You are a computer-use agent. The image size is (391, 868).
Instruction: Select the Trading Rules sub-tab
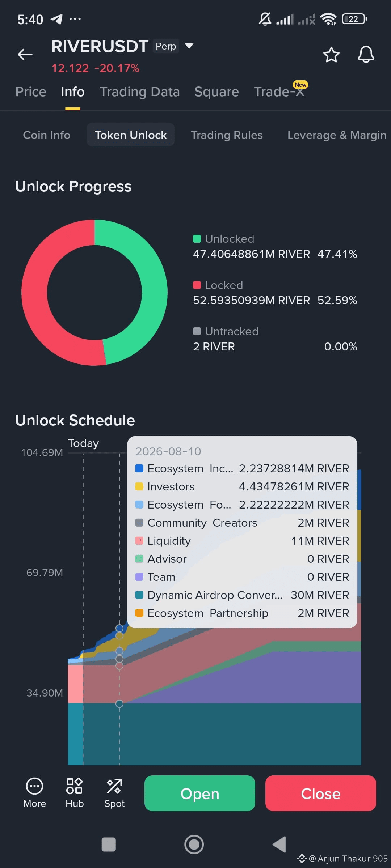(x=227, y=135)
